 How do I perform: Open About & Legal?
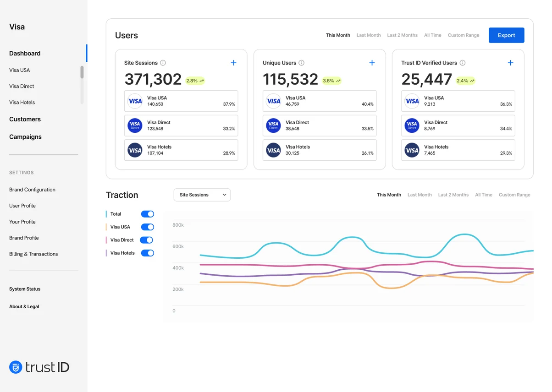24,306
